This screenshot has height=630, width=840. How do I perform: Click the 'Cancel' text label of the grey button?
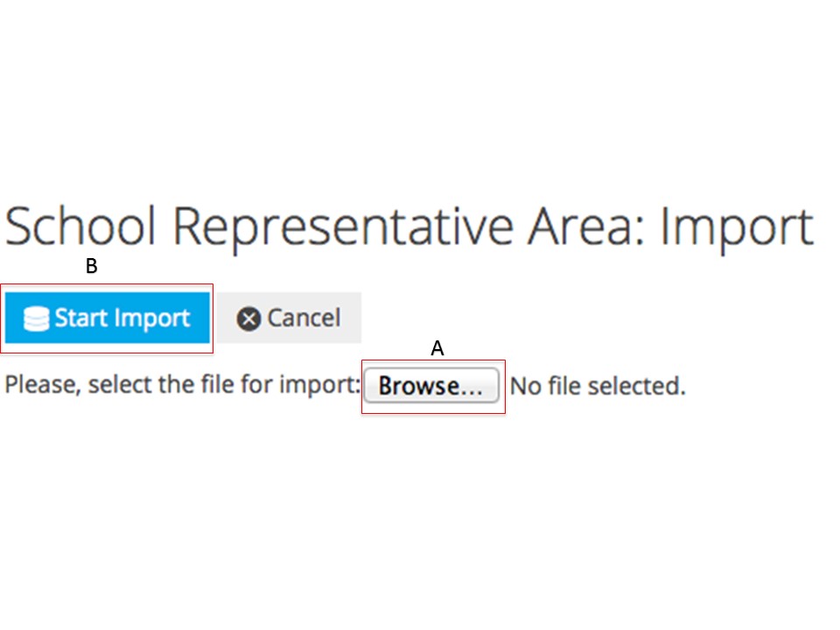point(304,318)
